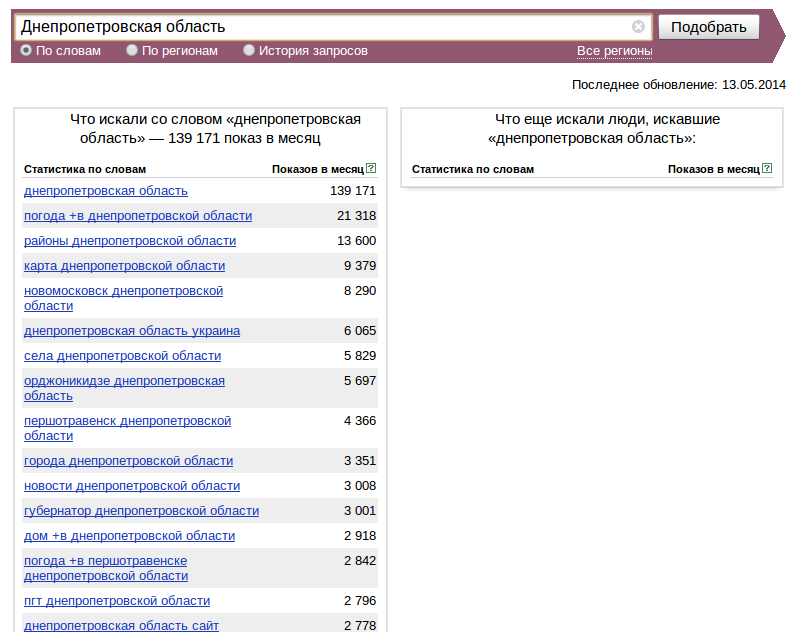The image size is (803, 632).
Task: Open the link 'пгт днепропетровской области'
Action: (x=117, y=601)
